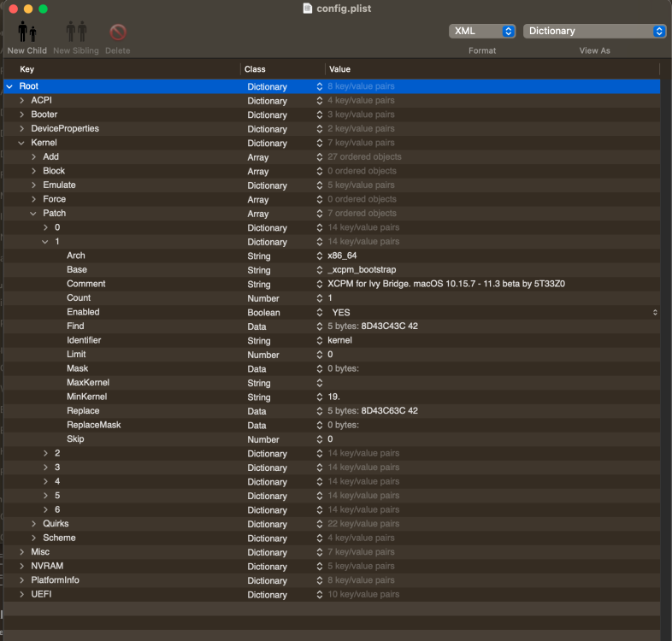
Task: Click the New Sibling toolbar icon
Action: [76, 32]
